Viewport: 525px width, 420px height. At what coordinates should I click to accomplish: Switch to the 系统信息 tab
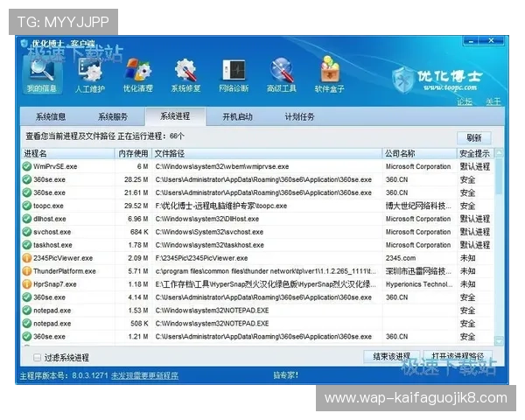pyautogui.click(x=51, y=116)
